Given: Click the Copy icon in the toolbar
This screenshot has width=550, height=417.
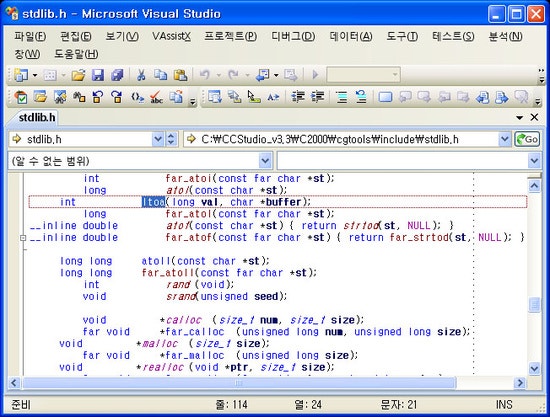Looking at the screenshot, I should (161, 75).
